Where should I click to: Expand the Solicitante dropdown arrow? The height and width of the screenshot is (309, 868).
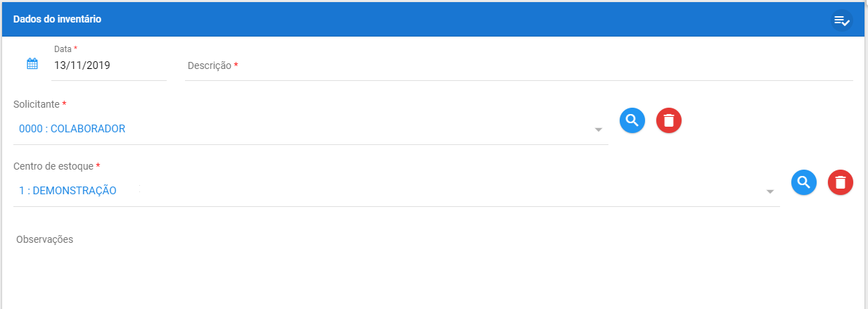click(x=599, y=130)
